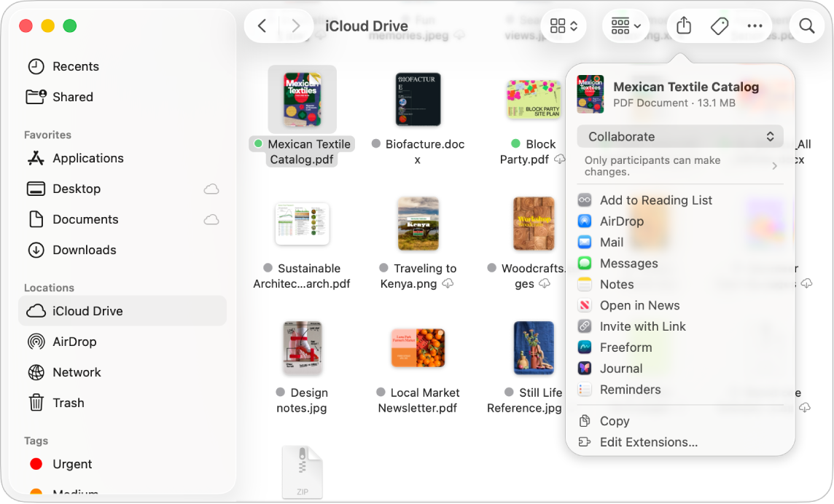
Task: Choose Add to Reading List
Action: click(x=655, y=200)
